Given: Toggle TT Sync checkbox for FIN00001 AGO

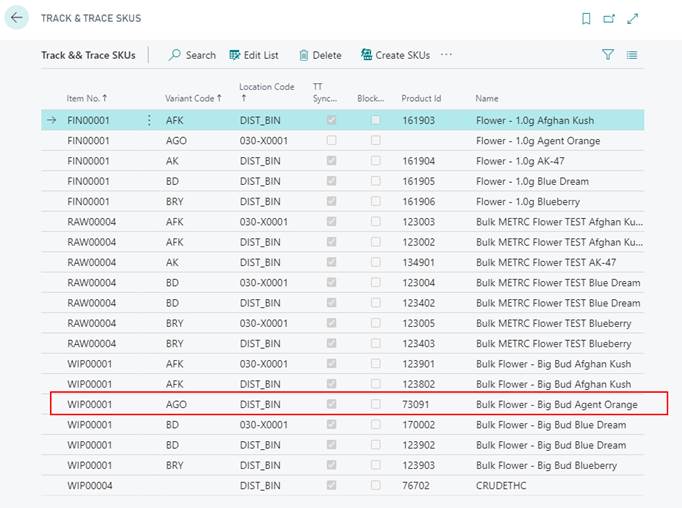Looking at the screenshot, I should tap(331, 141).
